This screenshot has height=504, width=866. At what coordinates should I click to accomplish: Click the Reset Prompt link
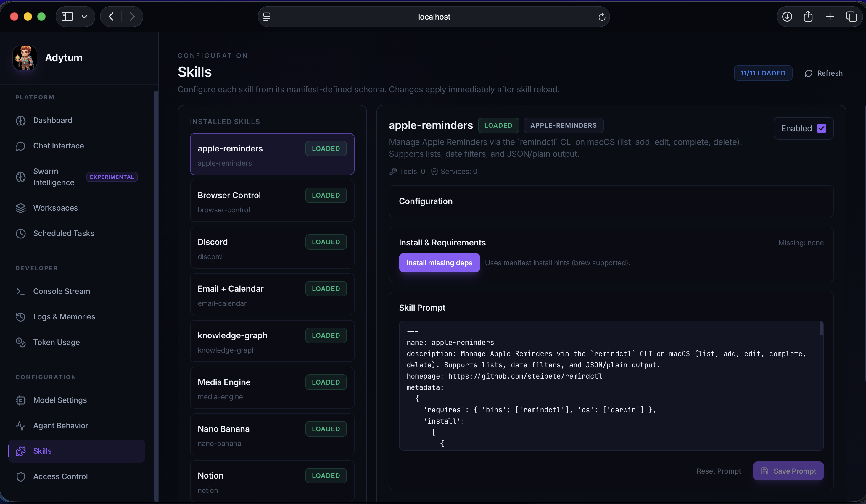point(719,471)
